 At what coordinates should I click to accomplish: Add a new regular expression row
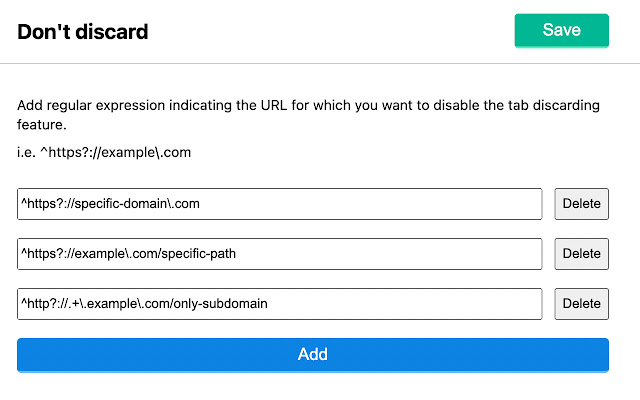point(312,354)
